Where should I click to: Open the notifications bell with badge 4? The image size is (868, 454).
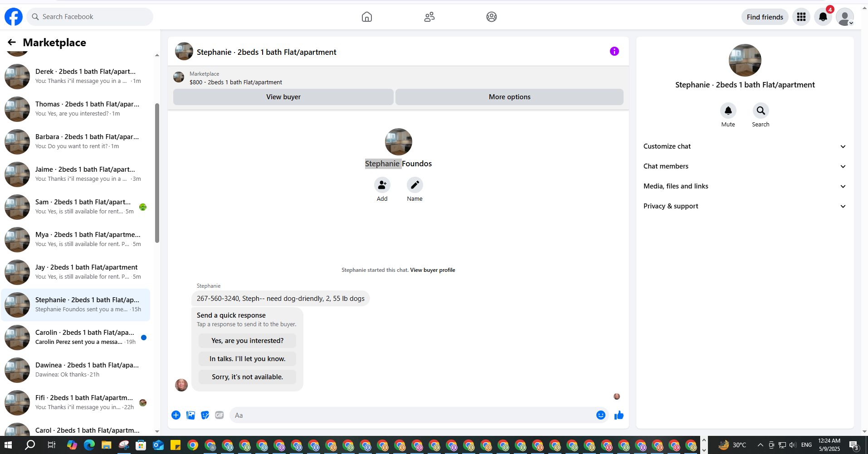pyautogui.click(x=823, y=17)
